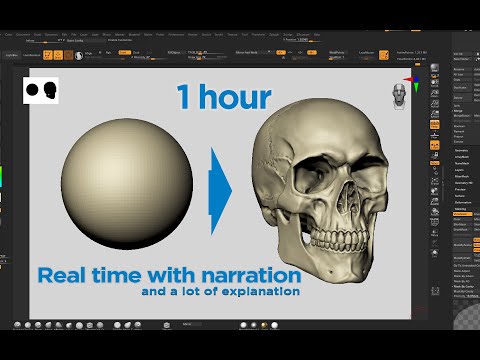This screenshot has width=480, height=360.
Task: Click the Delete subtool button
Action: tap(462, 98)
